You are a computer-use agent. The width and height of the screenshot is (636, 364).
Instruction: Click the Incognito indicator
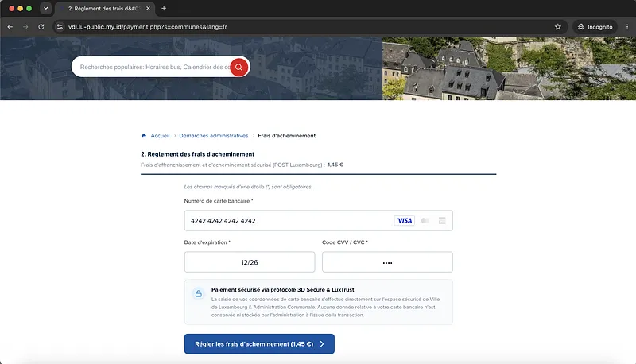(x=595, y=27)
